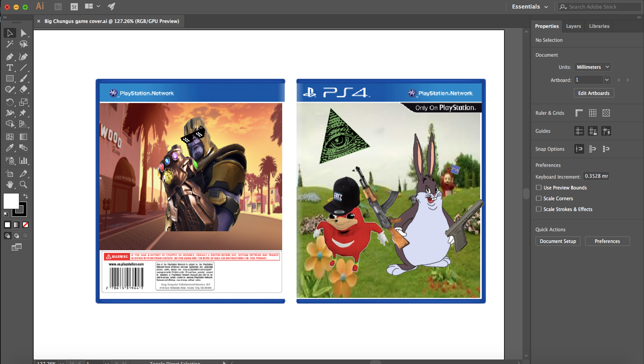644x364 pixels.
Task: Select the Eraser tool
Action: [x=23, y=90]
